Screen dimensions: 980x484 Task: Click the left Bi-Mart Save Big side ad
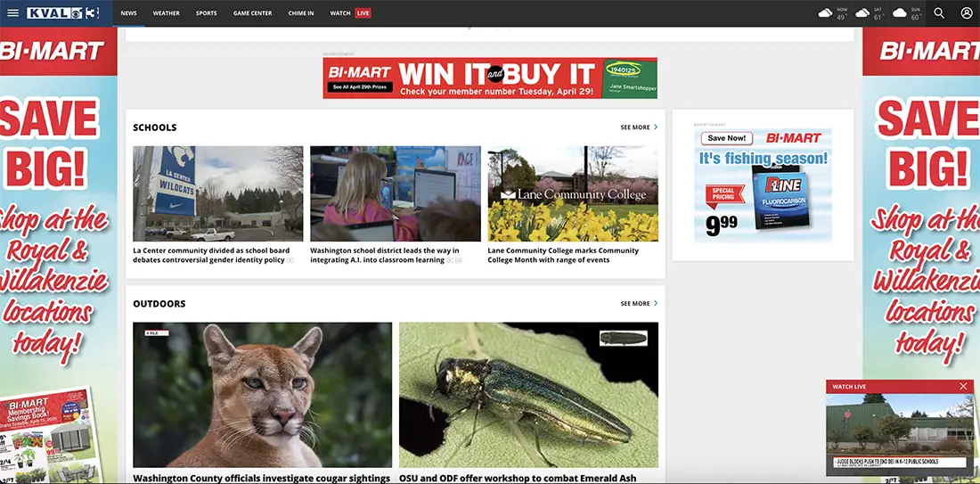point(58,255)
